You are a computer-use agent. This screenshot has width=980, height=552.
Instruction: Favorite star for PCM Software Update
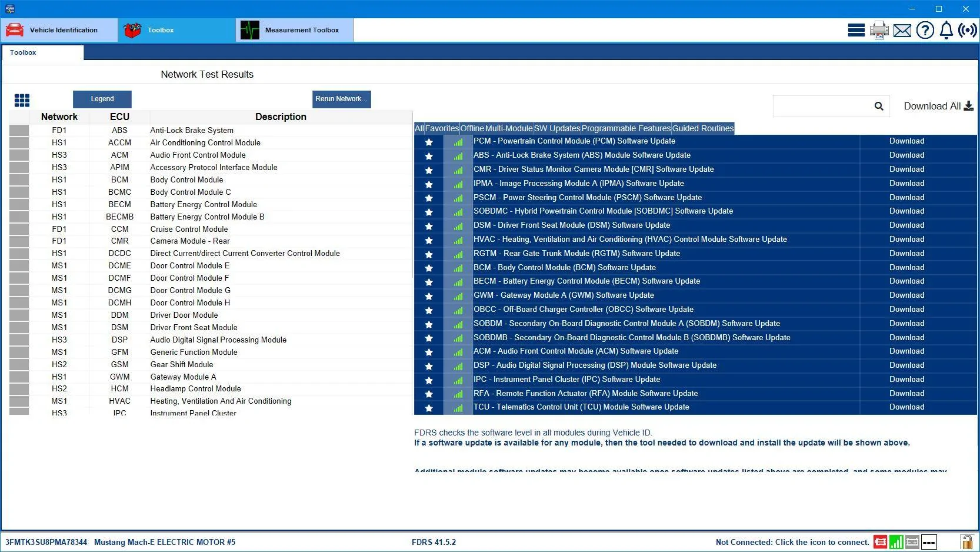click(429, 142)
